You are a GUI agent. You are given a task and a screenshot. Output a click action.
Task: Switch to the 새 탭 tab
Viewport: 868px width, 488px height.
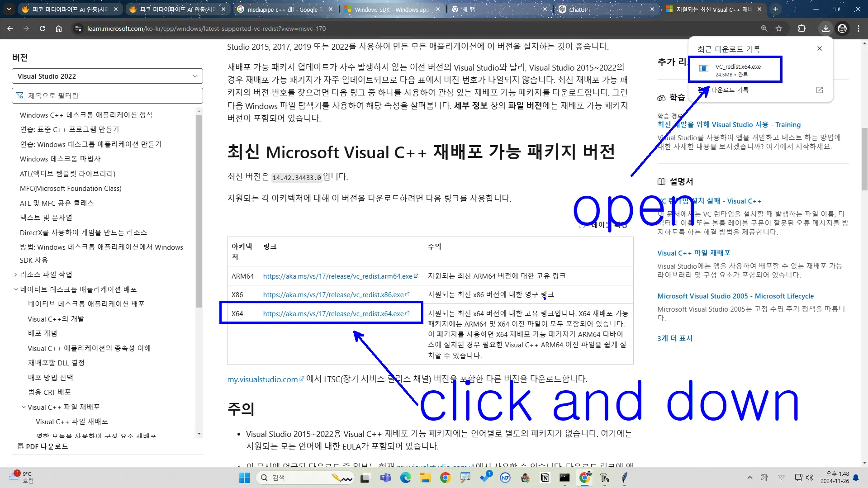500,9
